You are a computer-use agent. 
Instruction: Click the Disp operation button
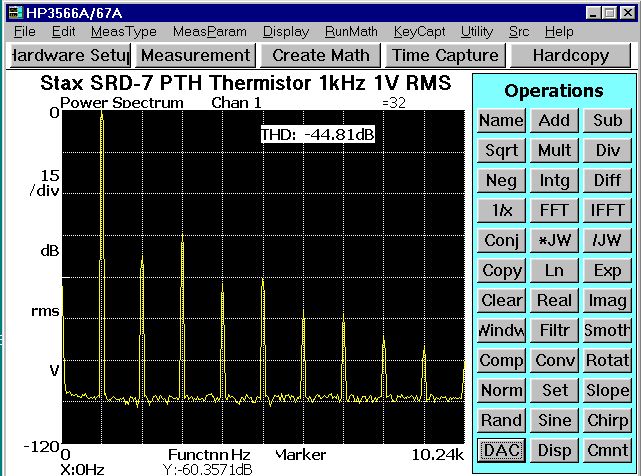coord(554,451)
